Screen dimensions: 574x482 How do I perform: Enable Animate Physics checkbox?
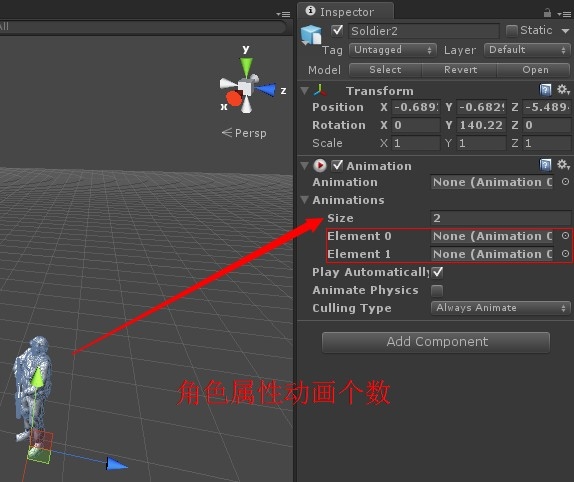tap(437, 291)
